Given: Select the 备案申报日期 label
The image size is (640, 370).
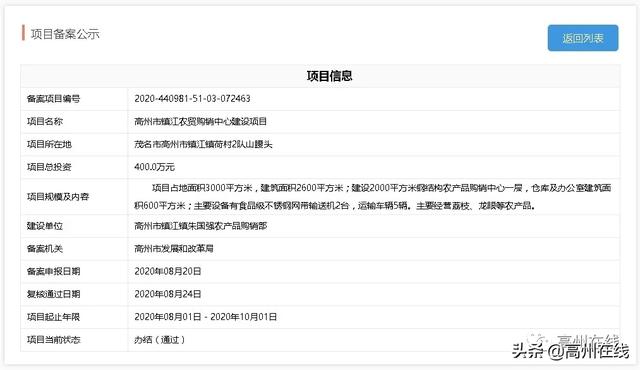Looking at the screenshot, I should tap(53, 272).
